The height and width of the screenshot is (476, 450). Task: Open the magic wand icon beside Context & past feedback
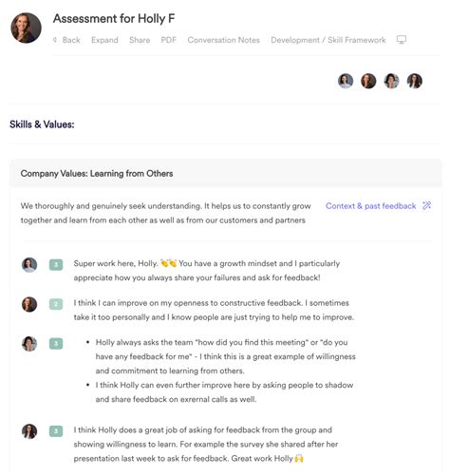coord(426,206)
